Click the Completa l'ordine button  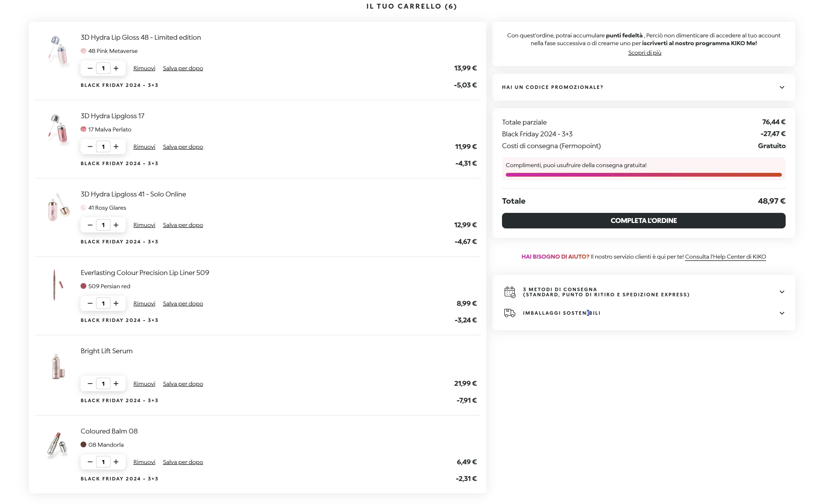(643, 221)
